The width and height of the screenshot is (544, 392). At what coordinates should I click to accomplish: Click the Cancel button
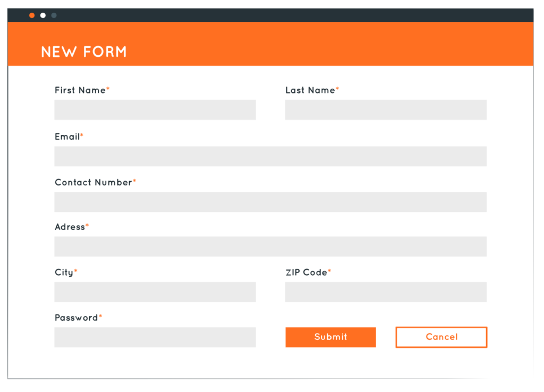coord(441,337)
